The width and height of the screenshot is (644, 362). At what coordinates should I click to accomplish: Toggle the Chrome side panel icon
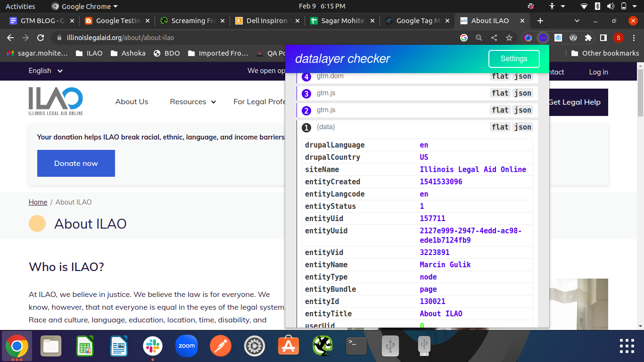point(603,38)
